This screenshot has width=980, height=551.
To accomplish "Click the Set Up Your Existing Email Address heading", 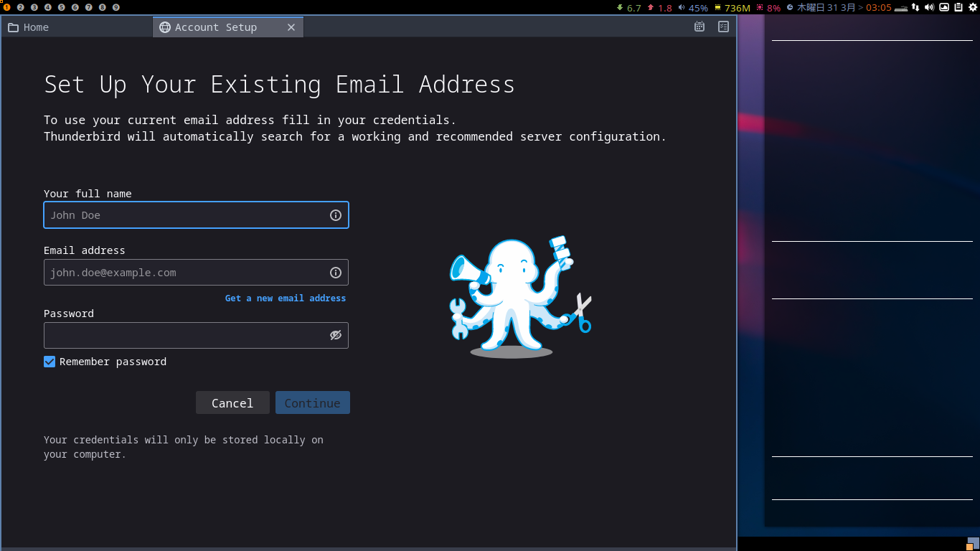I will 279,84.
